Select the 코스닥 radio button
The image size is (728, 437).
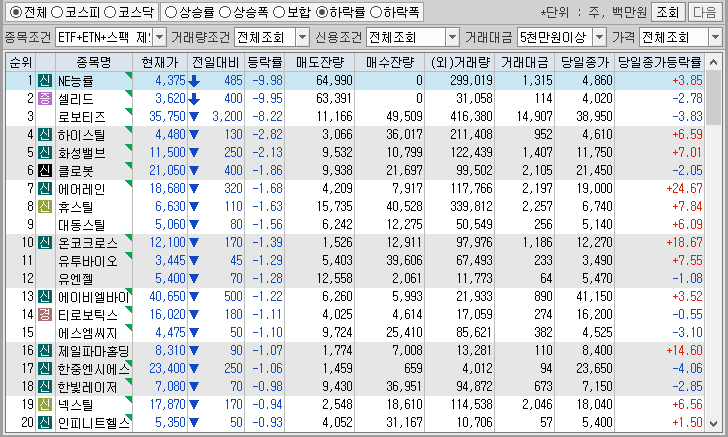coord(110,12)
